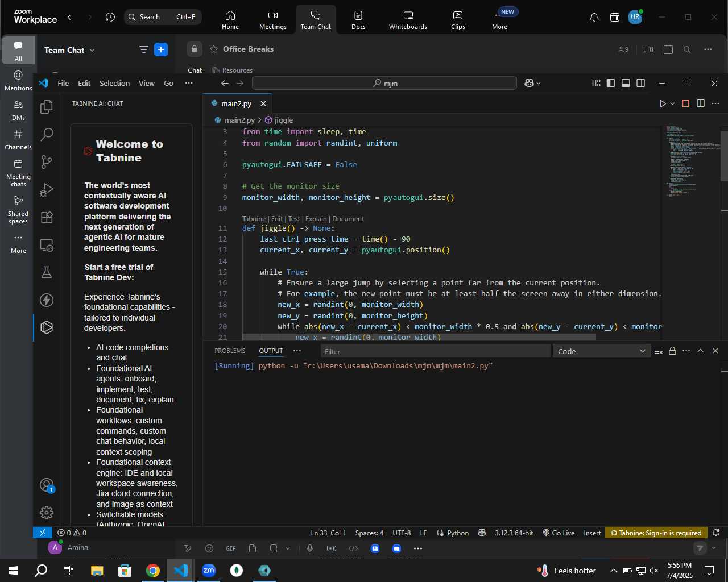Click Go Live in status bar
The height and width of the screenshot is (582, 728).
(x=559, y=533)
